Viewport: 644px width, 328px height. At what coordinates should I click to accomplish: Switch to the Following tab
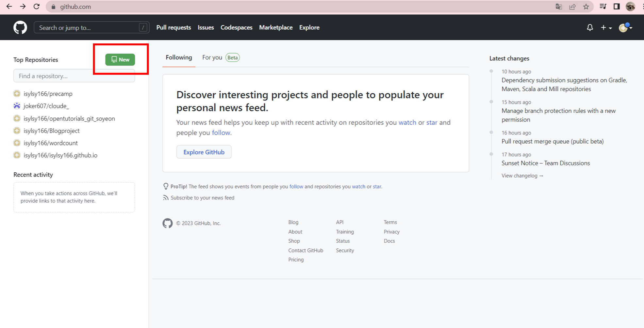(x=179, y=57)
